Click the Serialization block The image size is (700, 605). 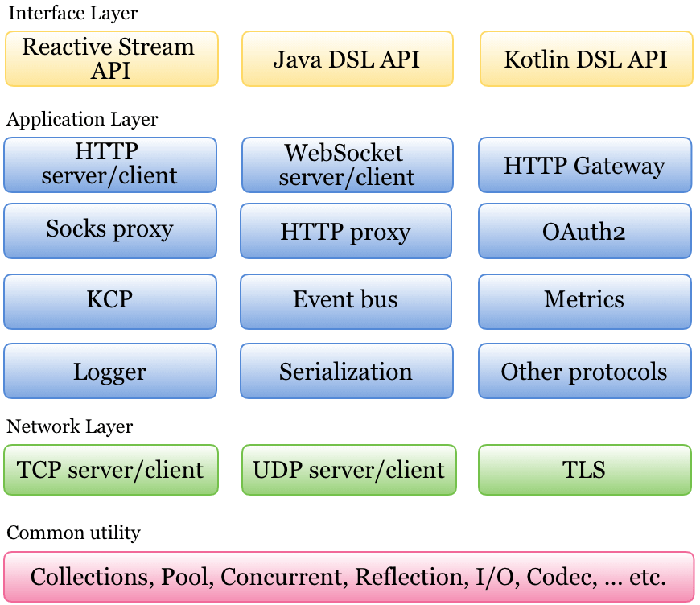(x=346, y=371)
